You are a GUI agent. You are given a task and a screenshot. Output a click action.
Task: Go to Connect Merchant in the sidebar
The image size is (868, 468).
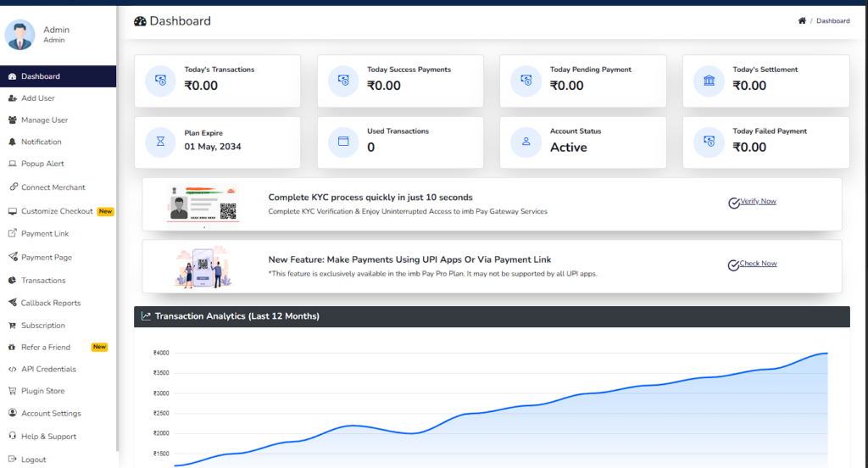click(x=53, y=187)
